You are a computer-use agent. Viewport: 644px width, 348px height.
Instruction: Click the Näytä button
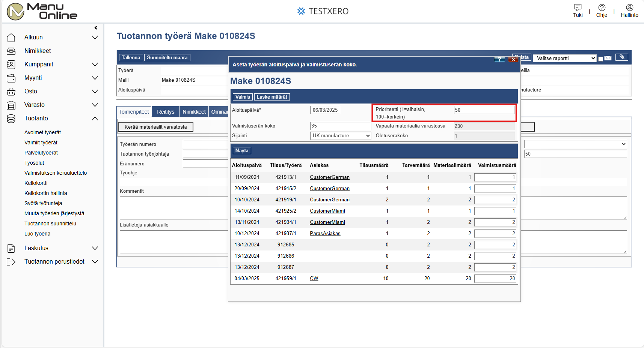click(242, 150)
